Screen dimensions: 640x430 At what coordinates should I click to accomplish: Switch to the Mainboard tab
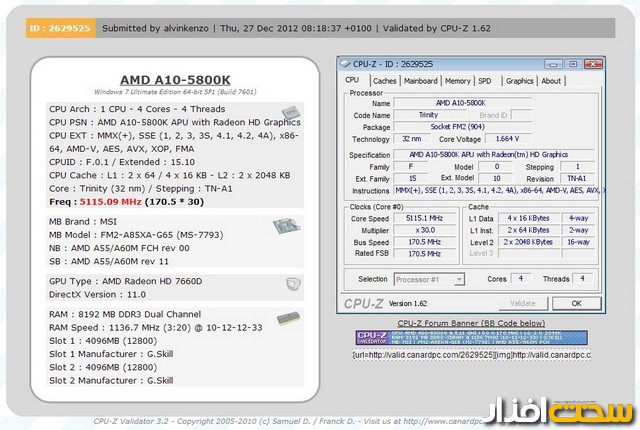coord(420,81)
